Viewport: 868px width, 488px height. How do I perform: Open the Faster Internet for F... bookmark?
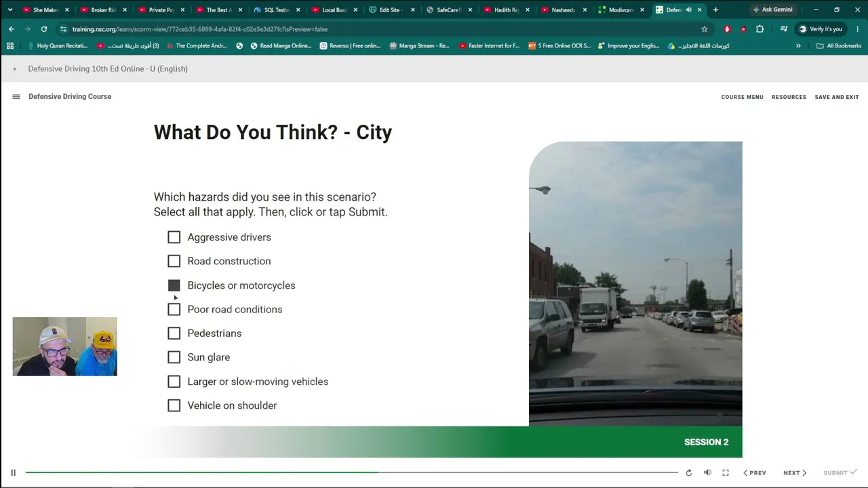pos(489,46)
